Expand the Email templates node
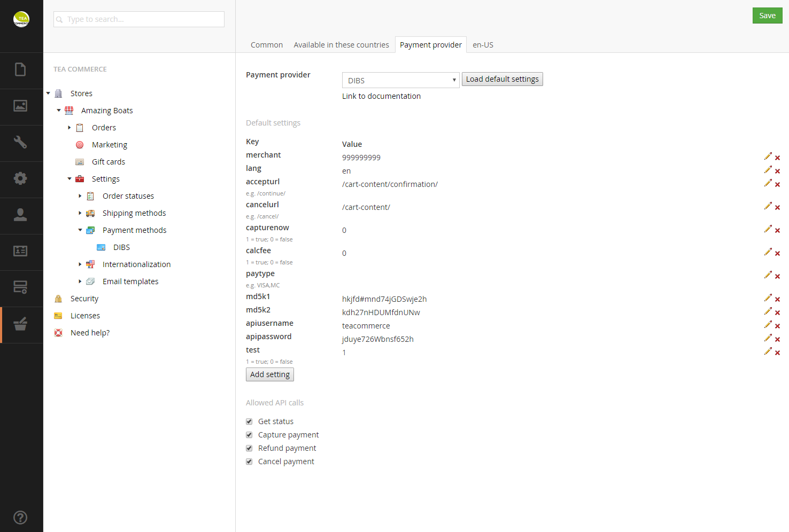789x532 pixels. click(80, 281)
